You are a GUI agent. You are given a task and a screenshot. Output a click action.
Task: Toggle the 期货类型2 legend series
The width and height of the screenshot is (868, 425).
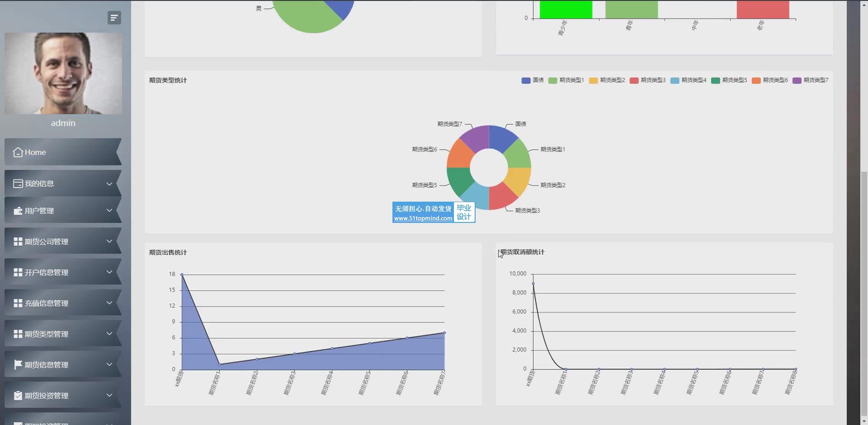tap(607, 80)
